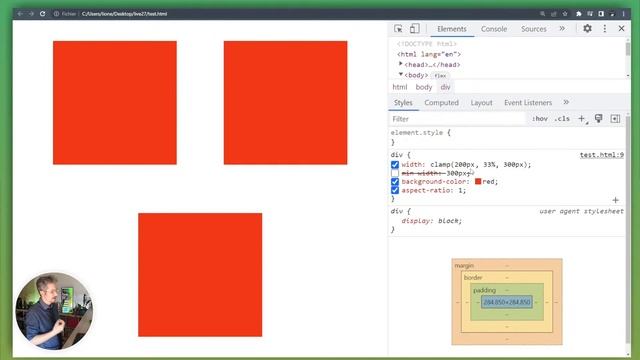Viewport: 640px width, 360px height.
Task: Click the box model content size 284.850×284.850
Action: pos(507,302)
